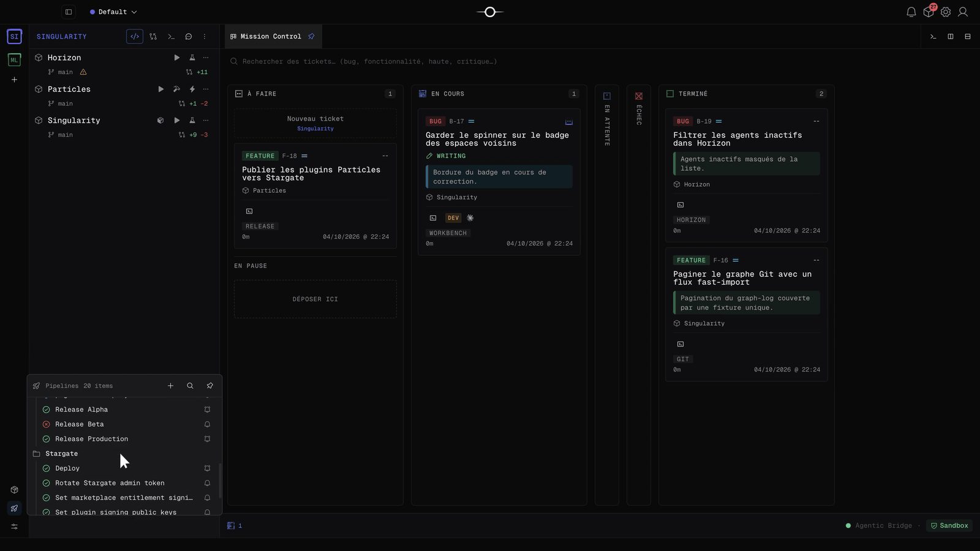Open the more options menu for Particles
Image resolution: width=980 pixels, height=551 pixels.
click(x=206, y=89)
